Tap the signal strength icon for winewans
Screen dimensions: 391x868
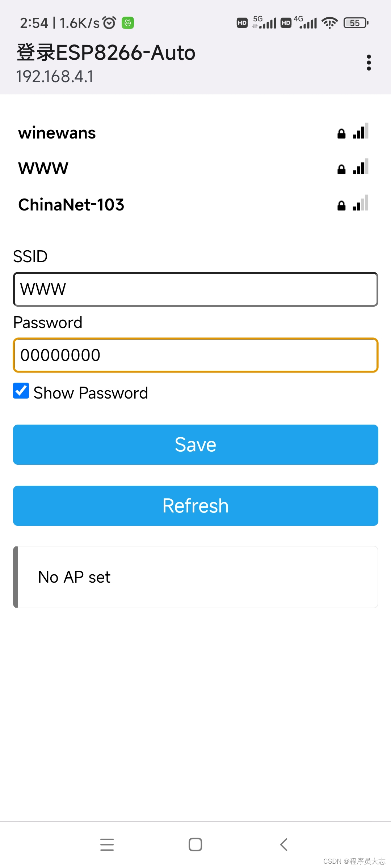coord(361,131)
